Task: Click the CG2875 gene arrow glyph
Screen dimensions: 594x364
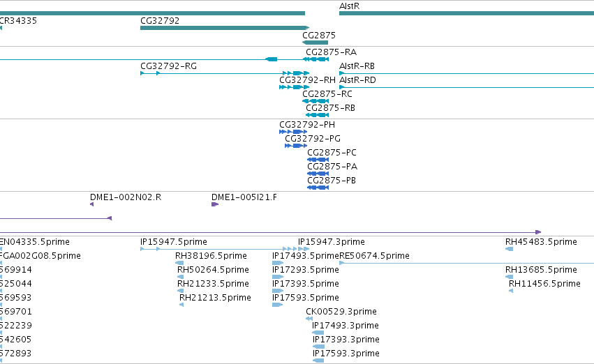Action: [x=315, y=43]
